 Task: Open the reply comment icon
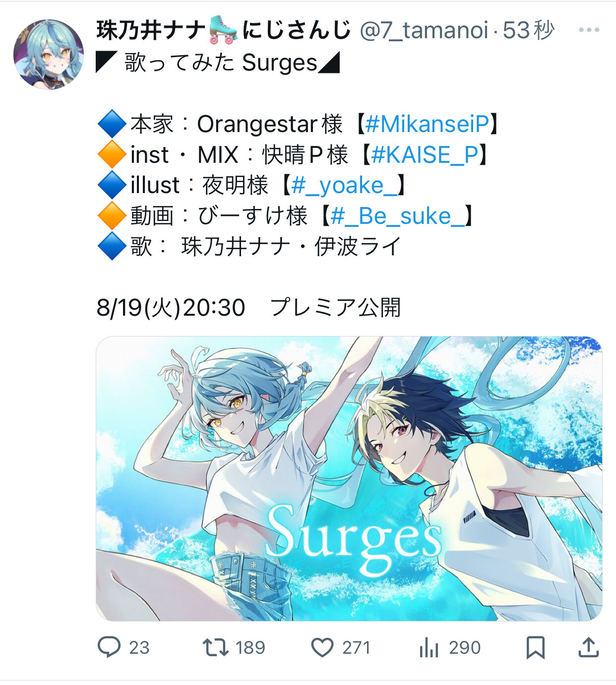109,647
